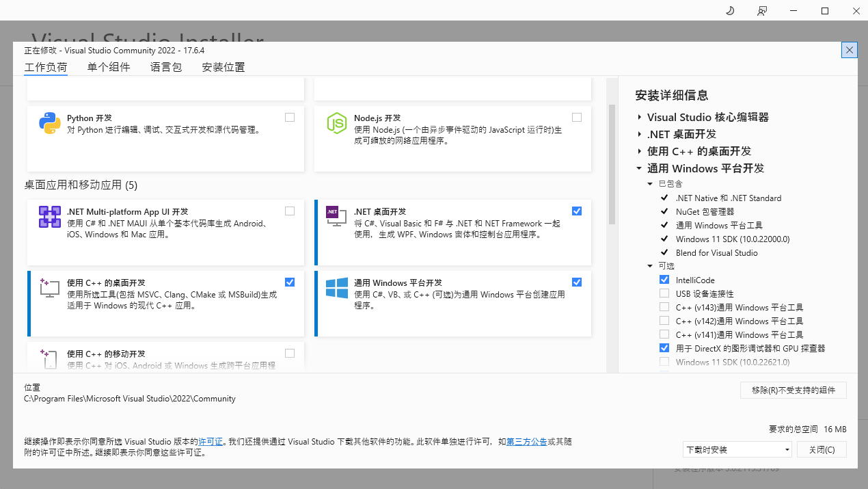Click the C++ desktop development icon
This screenshot has width=868, height=489.
pos(50,288)
